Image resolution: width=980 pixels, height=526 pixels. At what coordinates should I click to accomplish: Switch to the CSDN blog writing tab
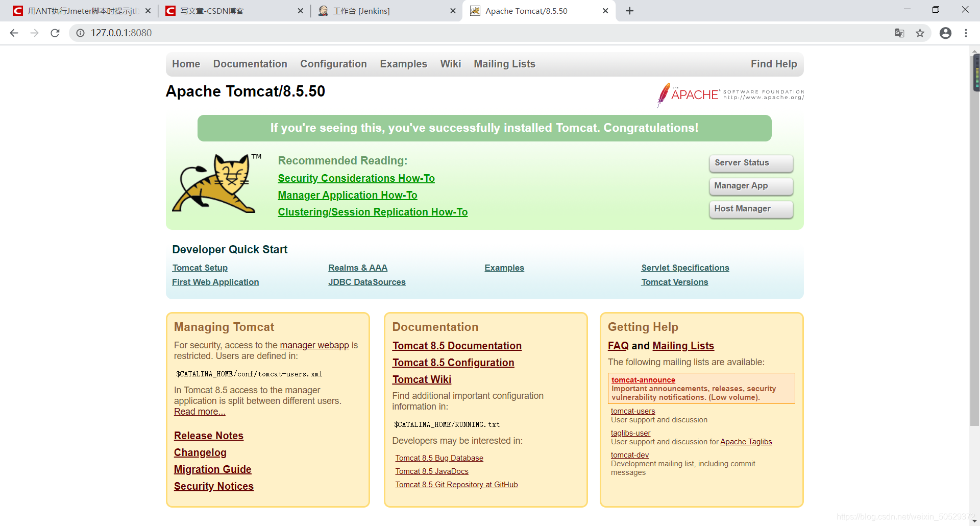234,11
